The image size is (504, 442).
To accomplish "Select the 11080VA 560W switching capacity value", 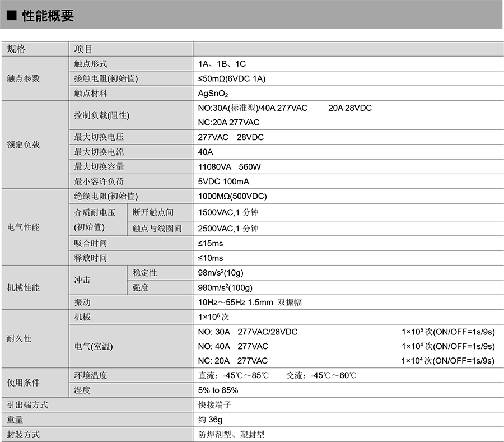I will point(230,166).
